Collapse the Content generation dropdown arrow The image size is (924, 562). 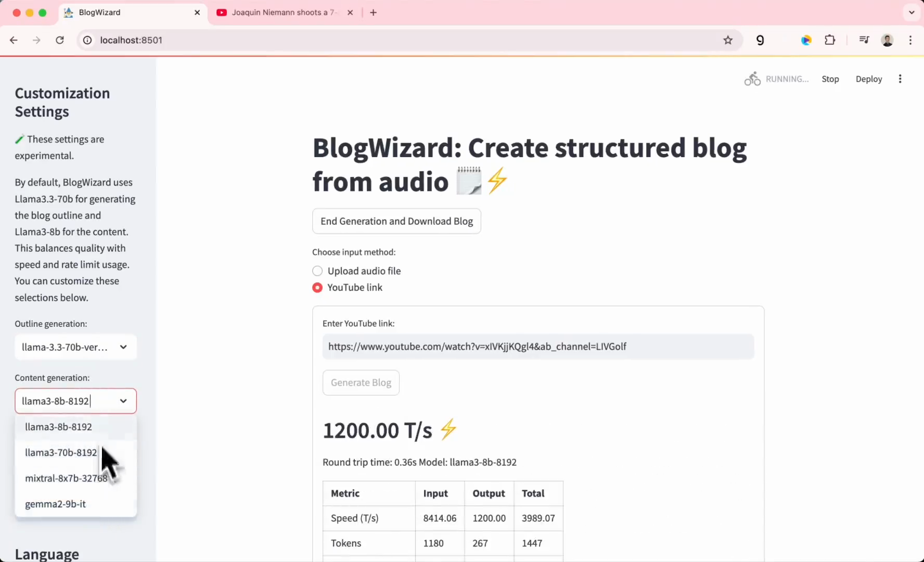tap(123, 401)
